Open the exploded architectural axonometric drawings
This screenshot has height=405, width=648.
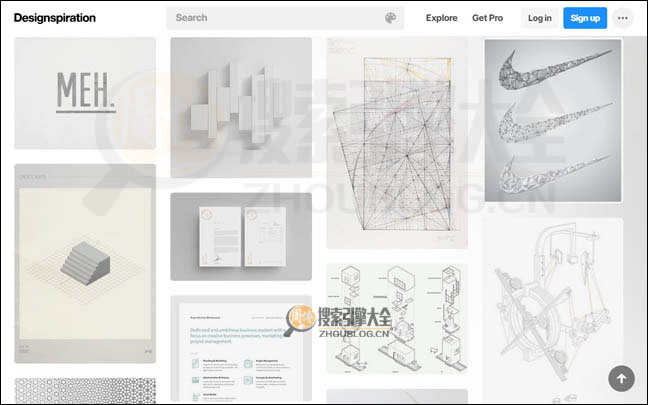pyautogui.click(x=397, y=319)
